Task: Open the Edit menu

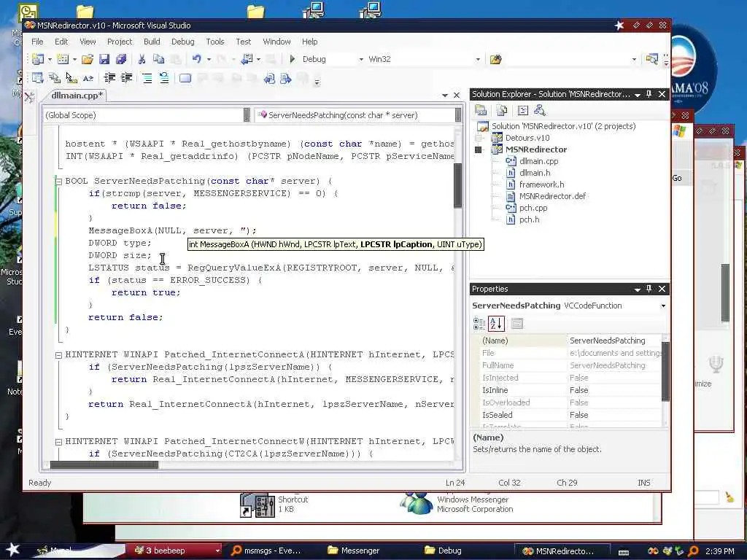Action: click(x=61, y=42)
